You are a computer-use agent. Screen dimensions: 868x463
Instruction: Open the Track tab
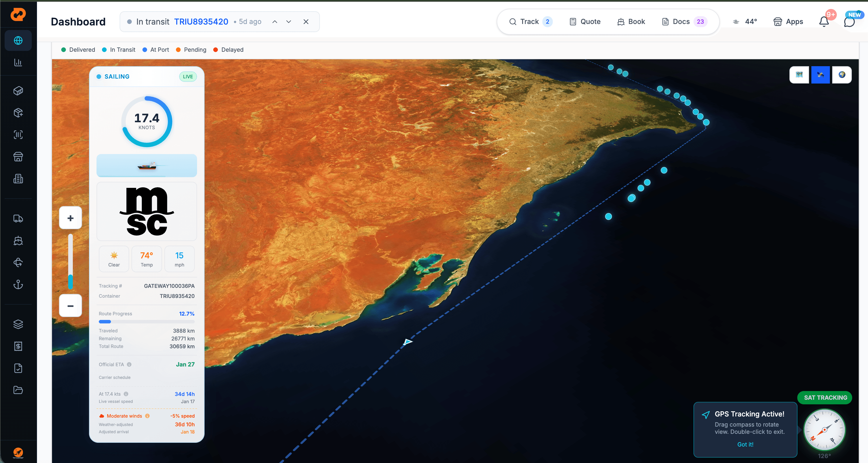530,22
